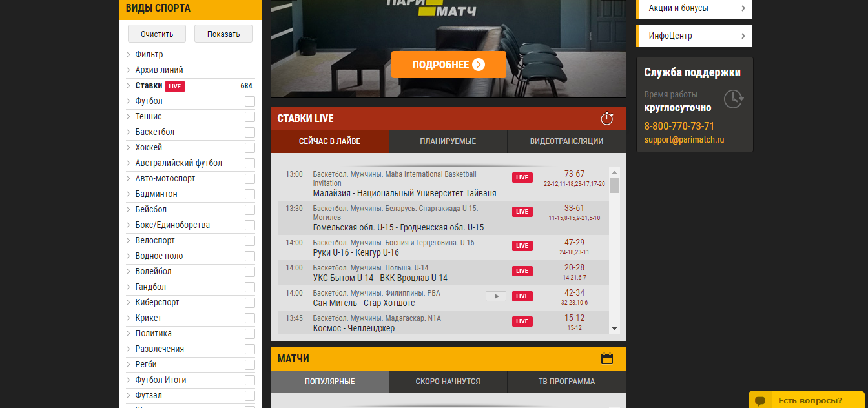
Task: Click LIVE badge for Космос - Челленджер match
Action: 522,321
